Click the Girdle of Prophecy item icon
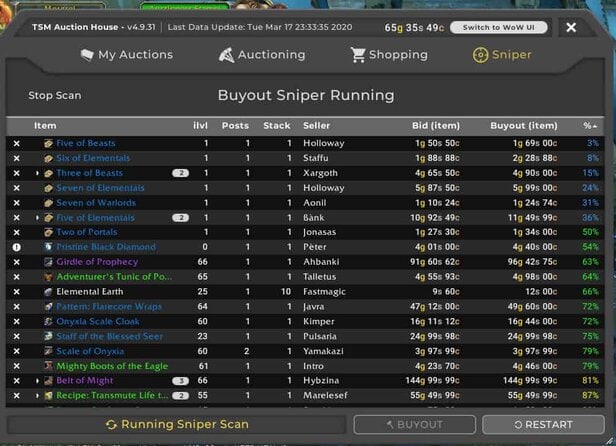The width and height of the screenshot is (616, 446). [48, 262]
